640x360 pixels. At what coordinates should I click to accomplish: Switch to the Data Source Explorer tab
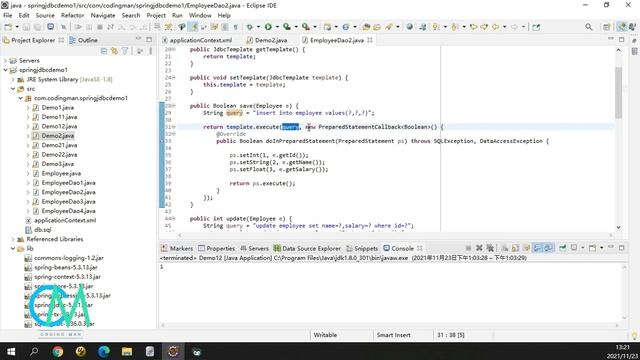307,248
